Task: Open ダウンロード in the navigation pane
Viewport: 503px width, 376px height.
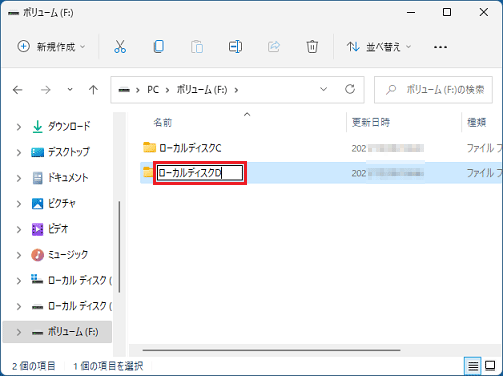Action: [x=69, y=126]
